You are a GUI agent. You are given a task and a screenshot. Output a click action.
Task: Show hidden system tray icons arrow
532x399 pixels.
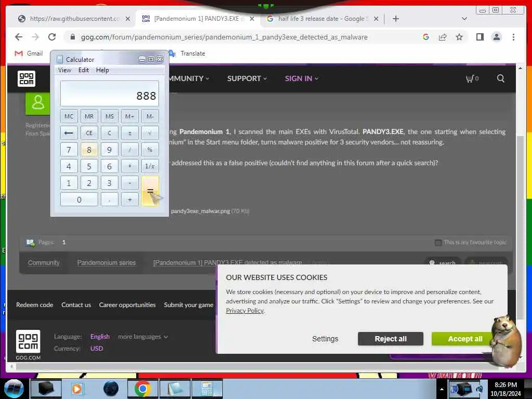[x=442, y=389]
